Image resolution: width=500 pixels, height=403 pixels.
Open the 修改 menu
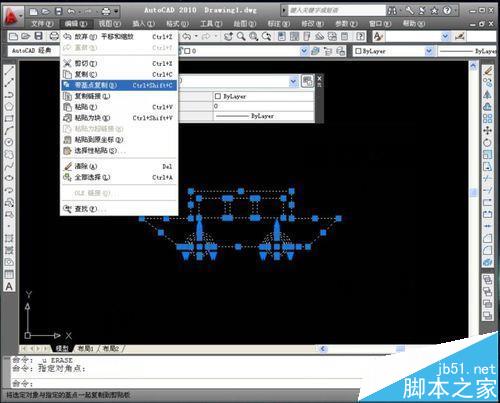coord(312,24)
